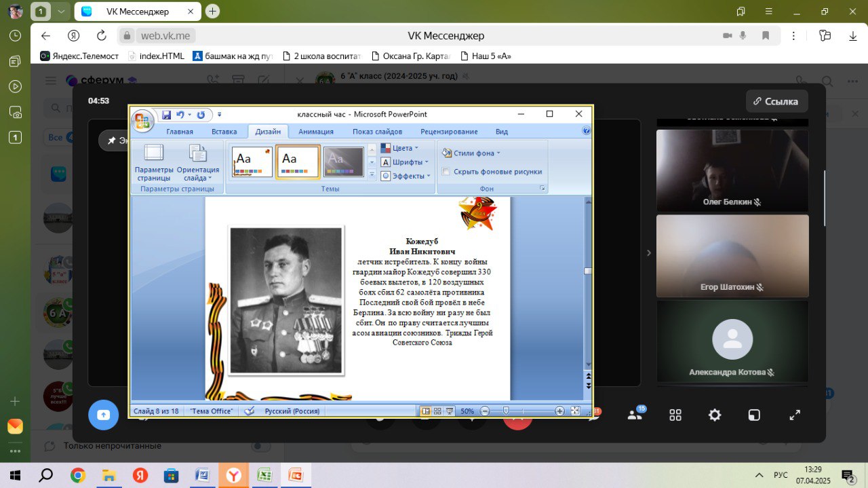
Task: Open the screenshot tool in browser sidebar
Action: coord(15,112)
